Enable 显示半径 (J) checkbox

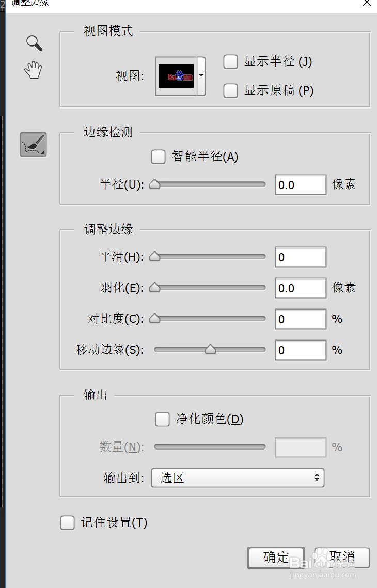(230, 62)
